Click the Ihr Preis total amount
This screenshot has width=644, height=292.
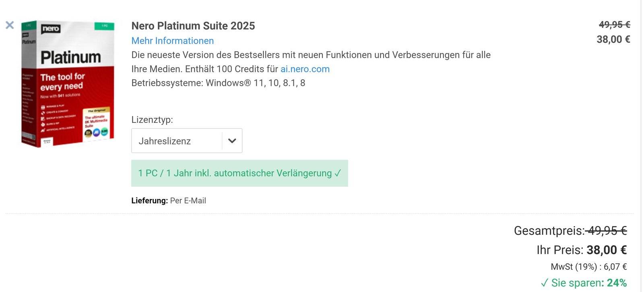(607, 250)
